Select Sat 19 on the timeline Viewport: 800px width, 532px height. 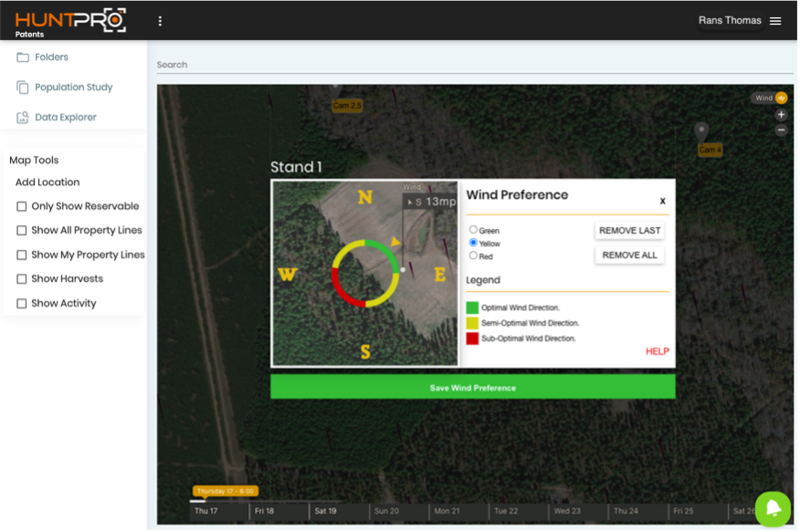325,511
